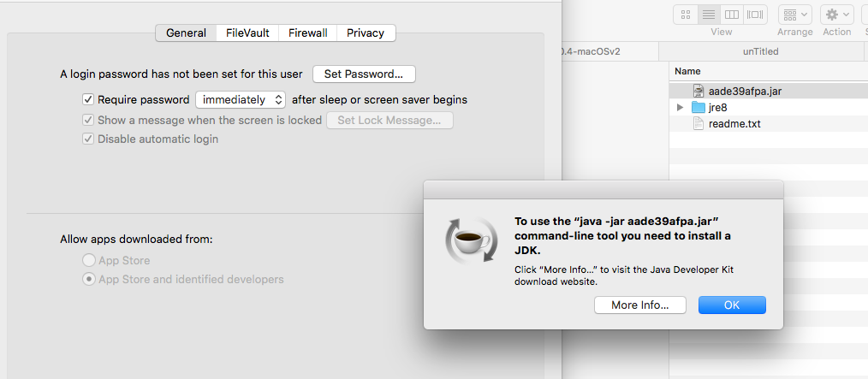Open the Action gear menu

click(x=837, y=15)
